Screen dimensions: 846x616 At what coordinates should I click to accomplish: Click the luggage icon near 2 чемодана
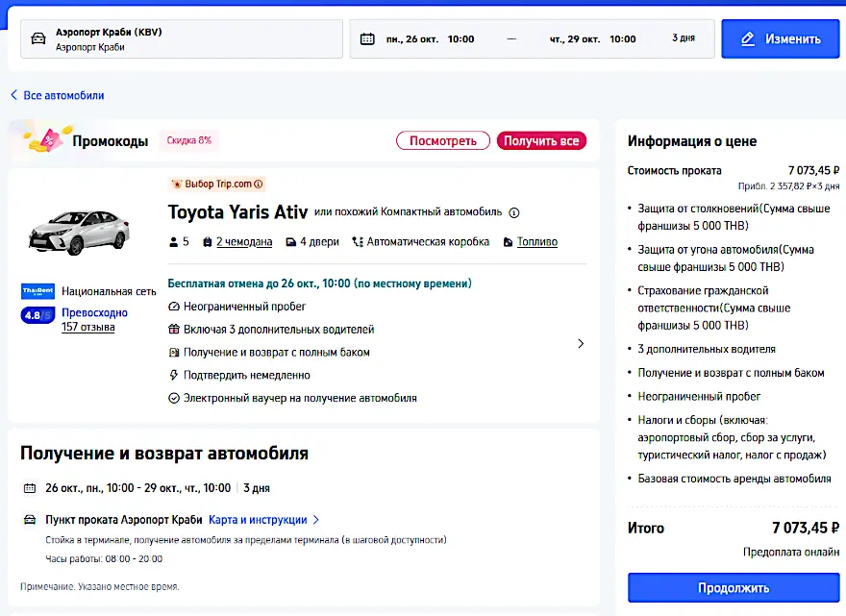[208, 242]
